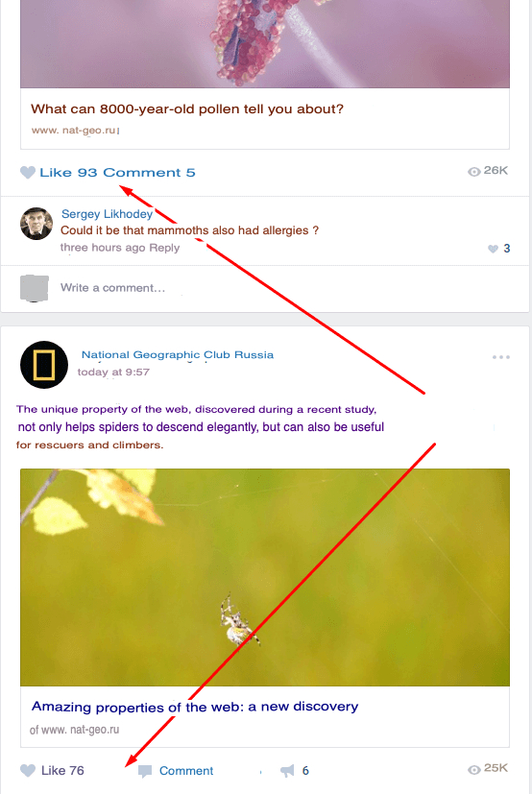The image size is (532, 794).
Task: Click the Comment speech bubble icon
Action: pyautogui.click(x=145, y=771)
